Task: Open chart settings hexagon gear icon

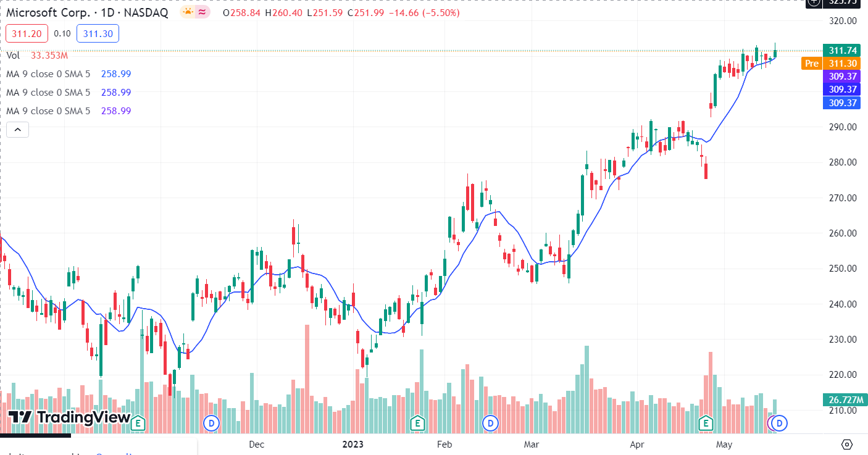Action: point(846,445)
